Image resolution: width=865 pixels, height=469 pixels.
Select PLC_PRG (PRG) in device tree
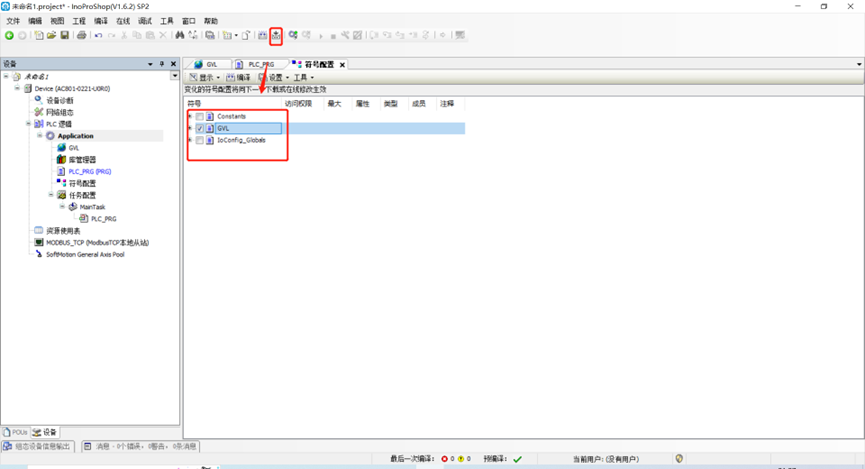(x=89, y=172)
